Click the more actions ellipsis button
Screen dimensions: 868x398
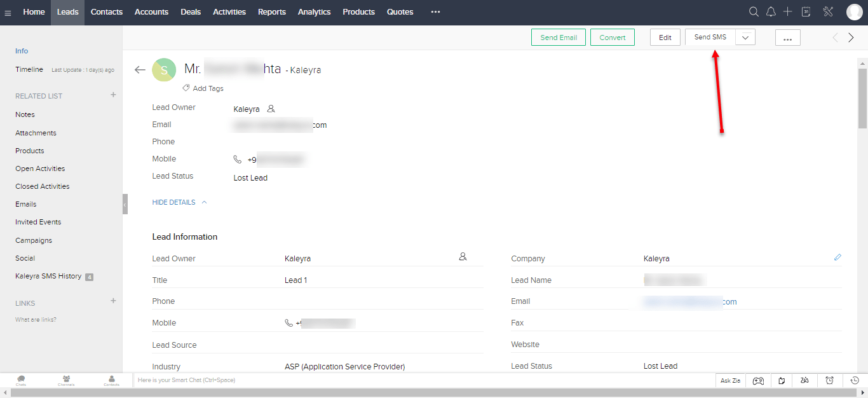click(x=787, y=38)
